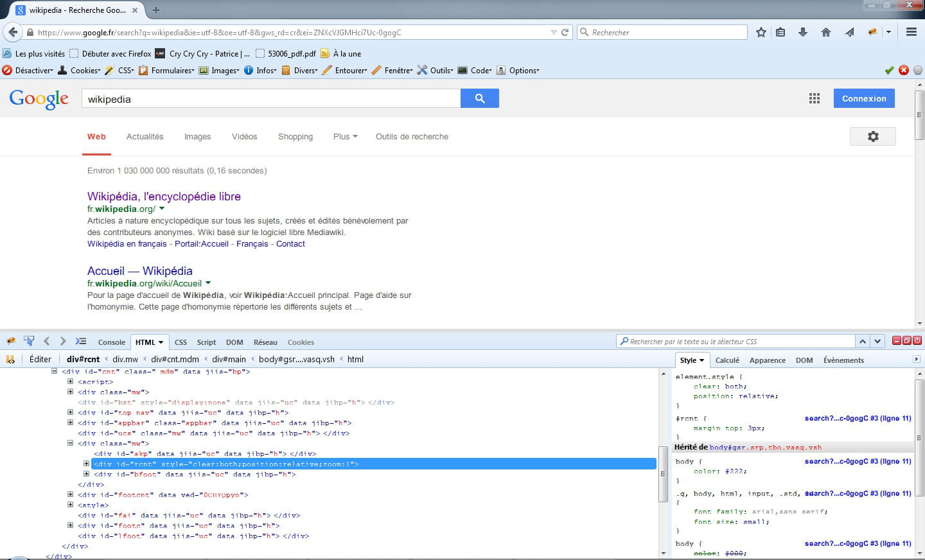Reload the page with the refresh icon
925x560 pixels.
coord(565,32)
